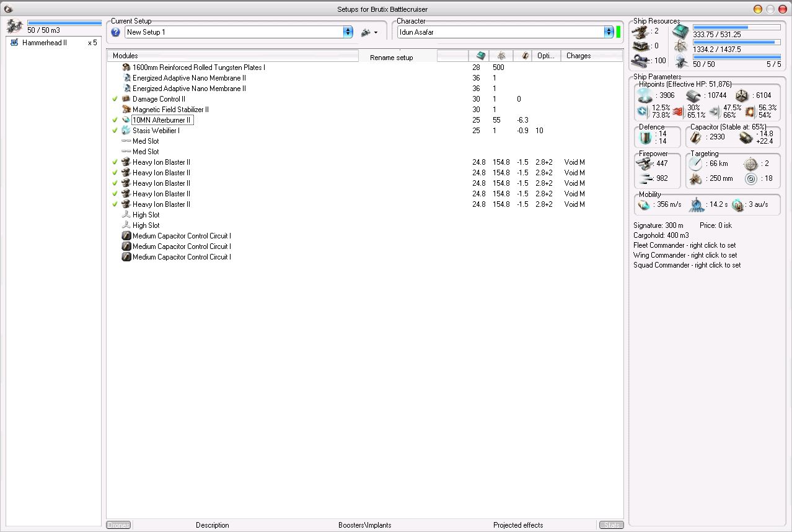Click the Modules column header
Screen dimensions: 792x532
233,56
